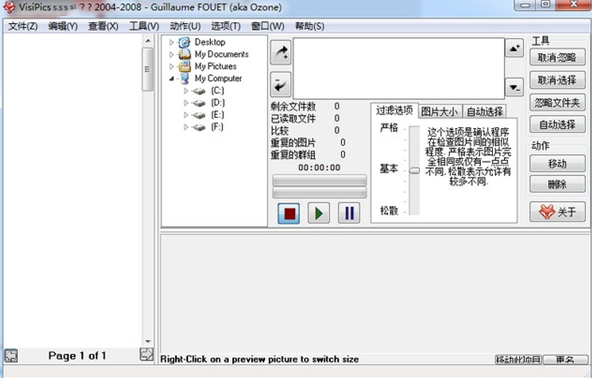This screenshot has height=378, width=592.
Task: Click the filter strictness slider handle
Action: point(414,171)
